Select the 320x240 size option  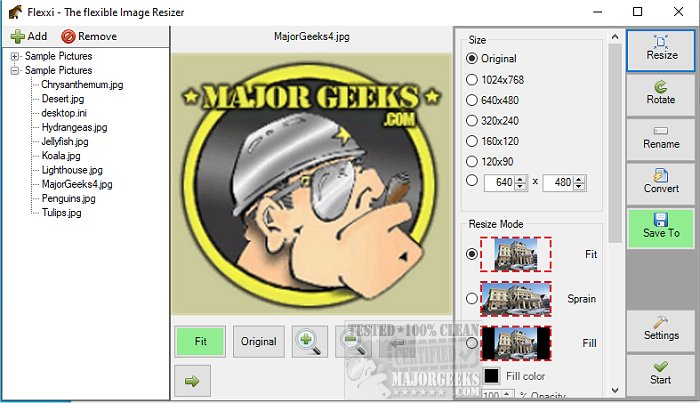pos(471,120)
